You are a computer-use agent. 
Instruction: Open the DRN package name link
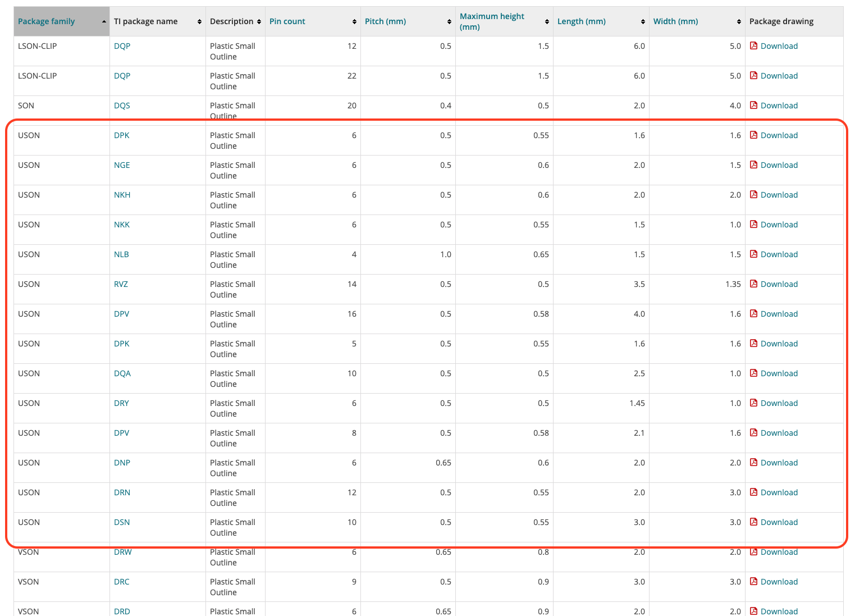(122, 492)
